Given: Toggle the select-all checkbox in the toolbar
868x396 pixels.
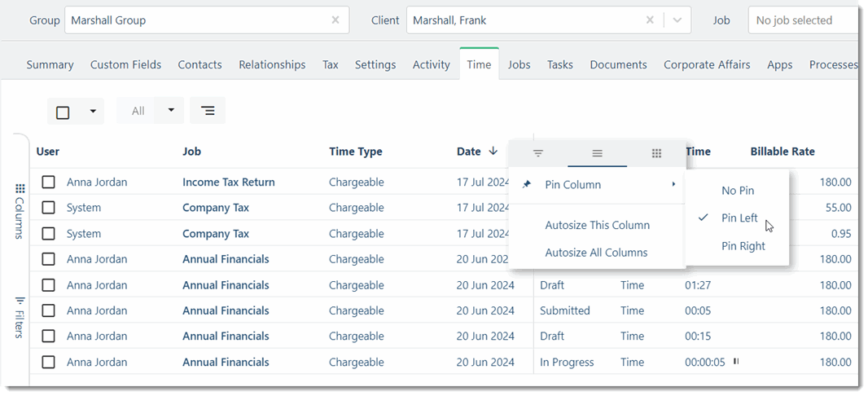Looking at the screenshot, I should click(x=64, y=112).
